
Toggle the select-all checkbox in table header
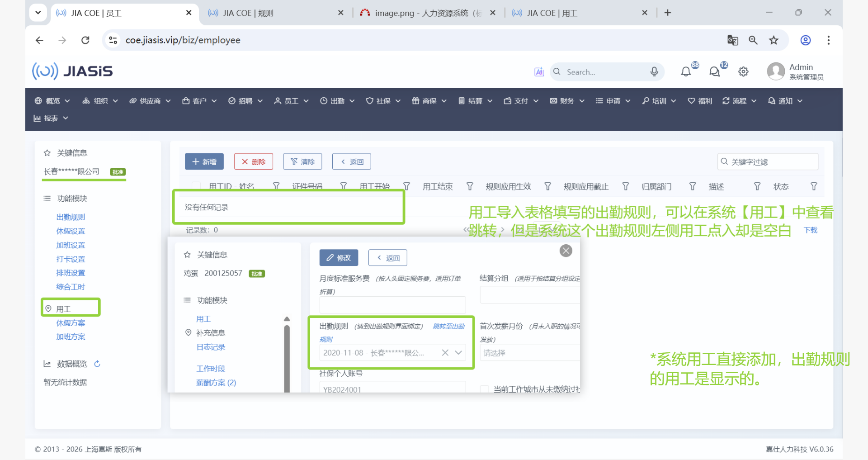(x=196, y=186)
